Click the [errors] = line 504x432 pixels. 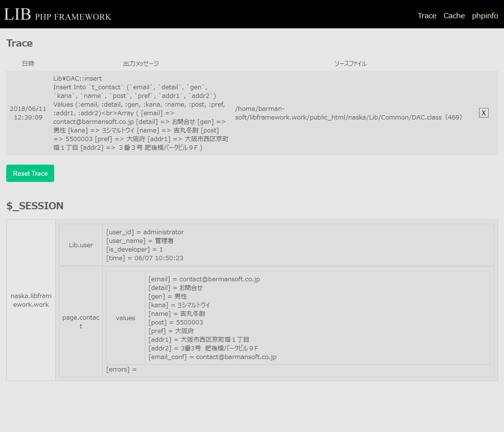pyautogui.click(x=121, y=370)
